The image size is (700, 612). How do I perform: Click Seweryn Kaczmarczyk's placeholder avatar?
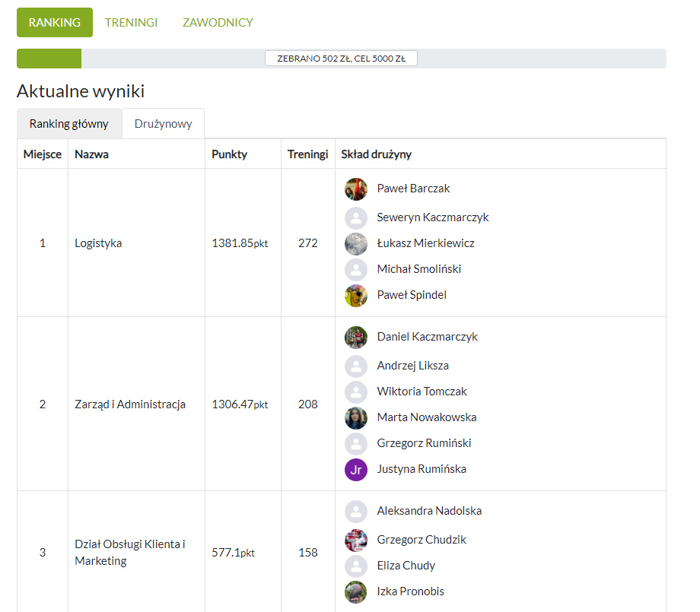pyautogui.click(x=356, y=218)
